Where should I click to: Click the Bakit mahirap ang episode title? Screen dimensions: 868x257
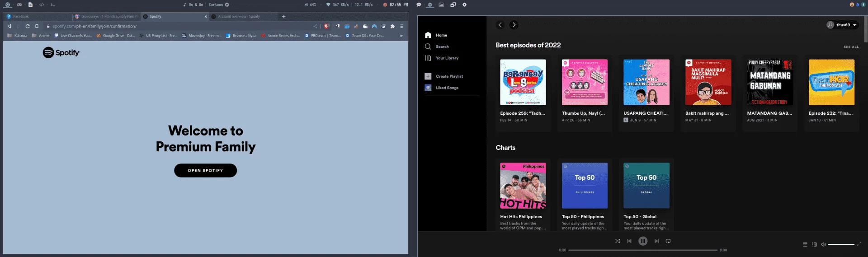707,113
